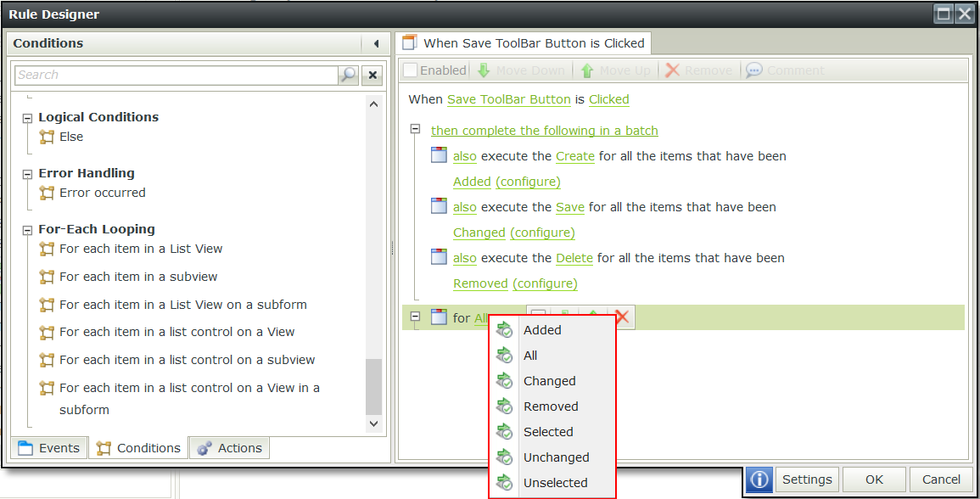Switch to the Events tab
The image size is (980, 499).
click(x=49, y=448)
